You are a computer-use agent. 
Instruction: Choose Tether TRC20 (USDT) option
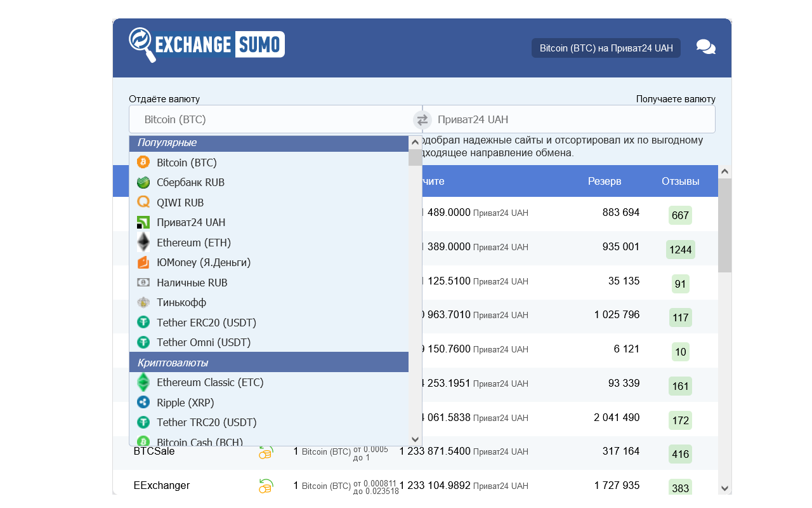(269, 422)
